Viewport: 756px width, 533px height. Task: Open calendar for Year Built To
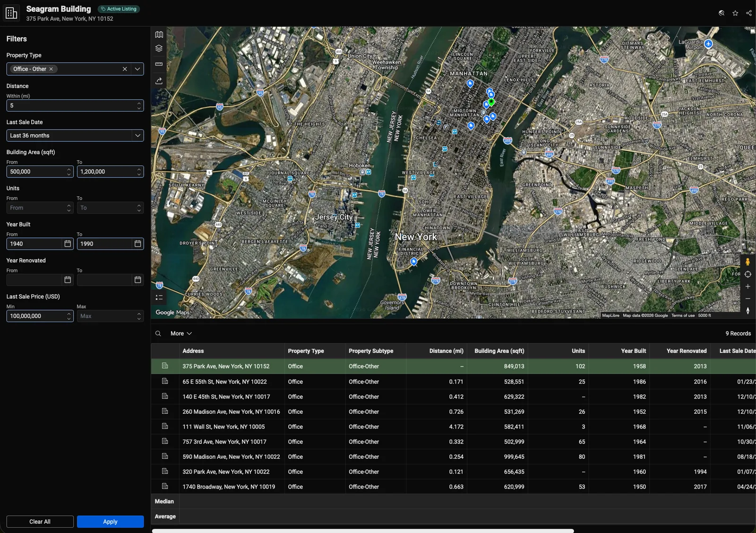pos(137,244)
